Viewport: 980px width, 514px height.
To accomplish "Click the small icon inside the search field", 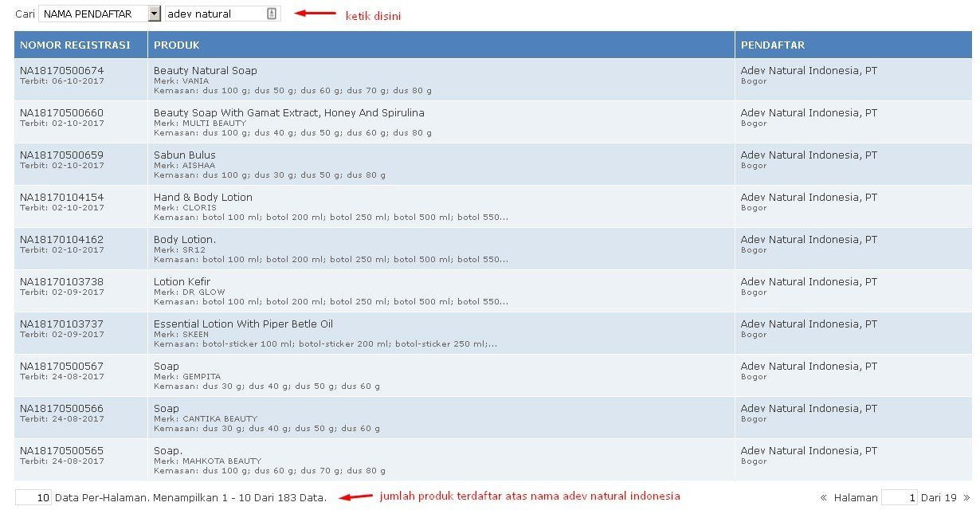I will click(x=272, y=14).
